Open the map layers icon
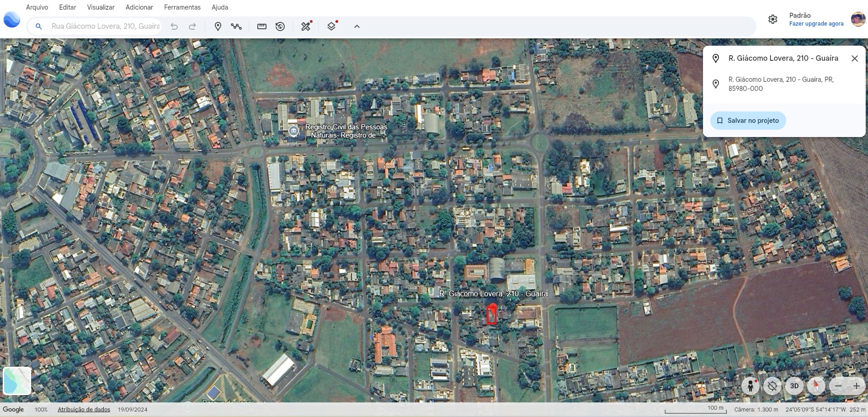 click(331, 26)
